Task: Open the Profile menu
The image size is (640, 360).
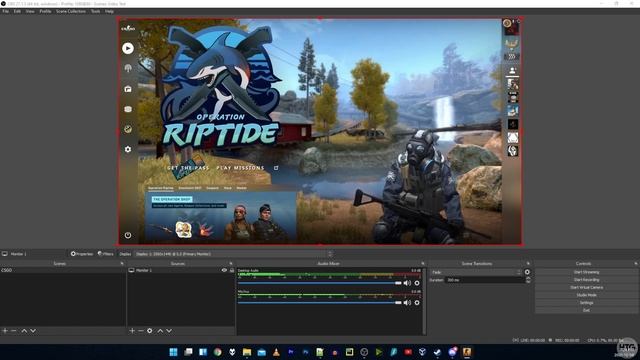Action: tap(45, 11)
